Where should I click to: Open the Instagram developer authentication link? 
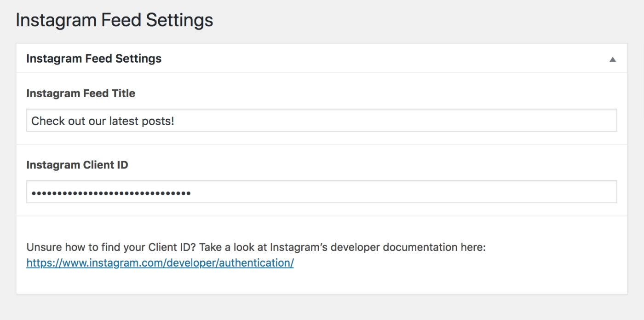click(x=160, y=263)
